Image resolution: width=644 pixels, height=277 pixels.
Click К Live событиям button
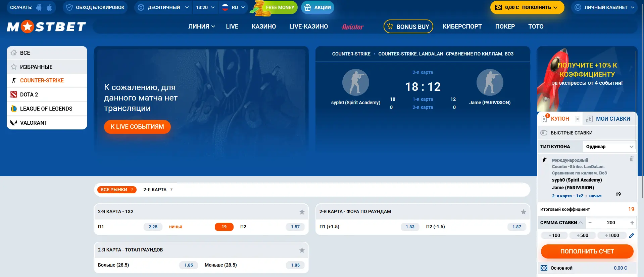(x=137, y=127)
